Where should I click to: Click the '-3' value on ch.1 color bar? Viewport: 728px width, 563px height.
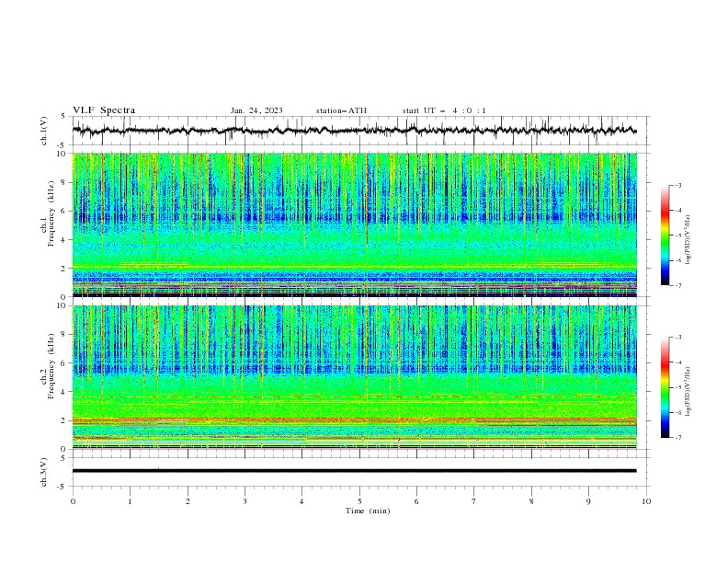pos(677,185)
